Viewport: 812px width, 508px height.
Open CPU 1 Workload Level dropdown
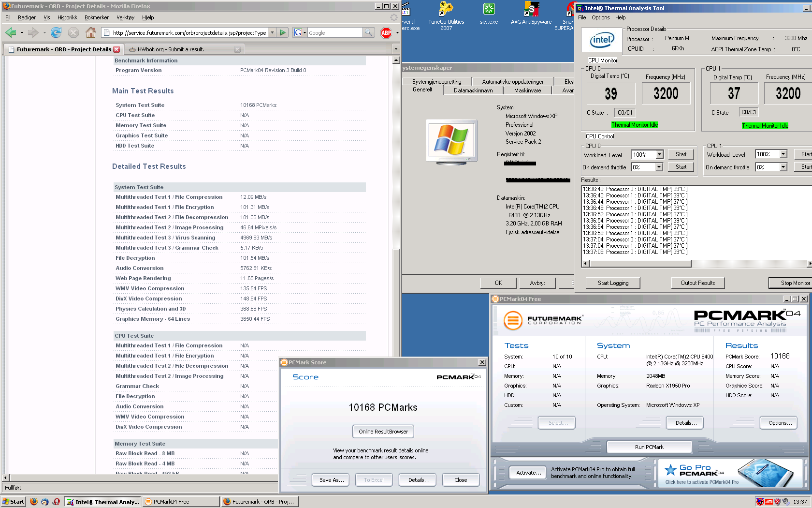[x=783, y=154]
